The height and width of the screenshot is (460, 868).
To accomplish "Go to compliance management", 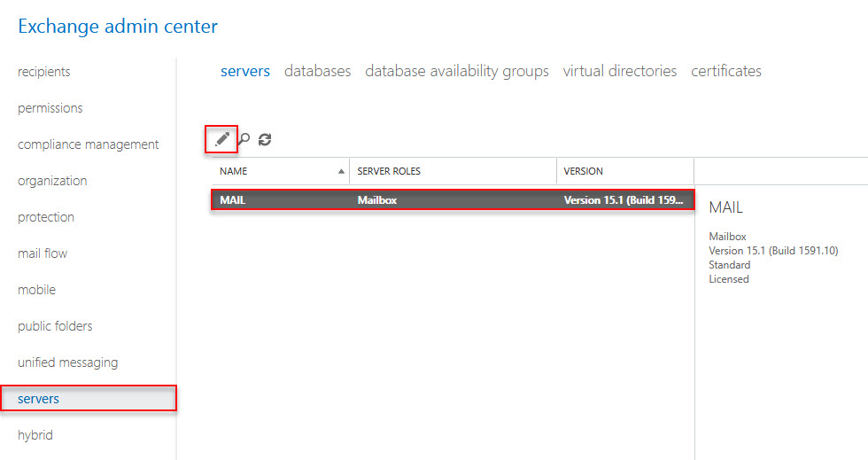I will (x=88, y=144).
